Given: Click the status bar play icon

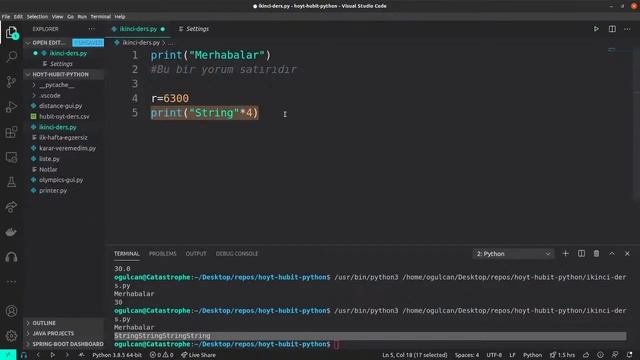Looking at the screenshot, I should tap(52, 355).
